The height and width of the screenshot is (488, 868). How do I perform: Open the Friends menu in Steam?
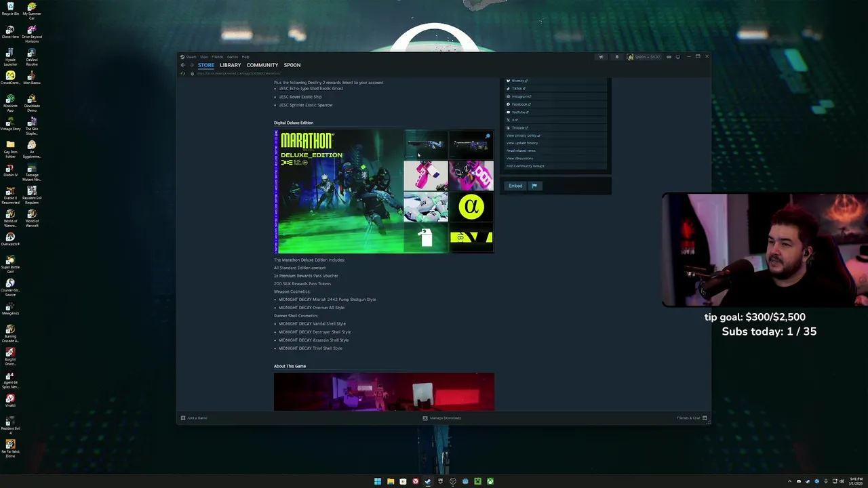click(x=218, y=57)
